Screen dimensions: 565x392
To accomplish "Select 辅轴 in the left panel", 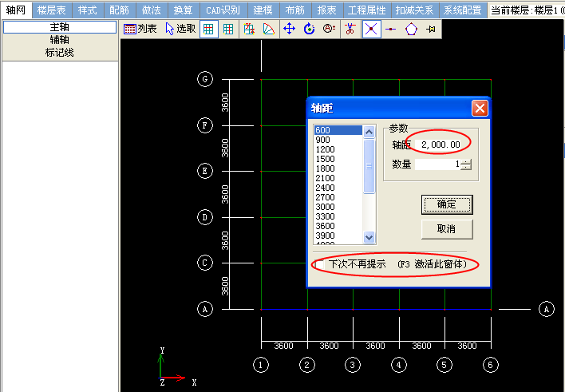I will tap(60, 40).
